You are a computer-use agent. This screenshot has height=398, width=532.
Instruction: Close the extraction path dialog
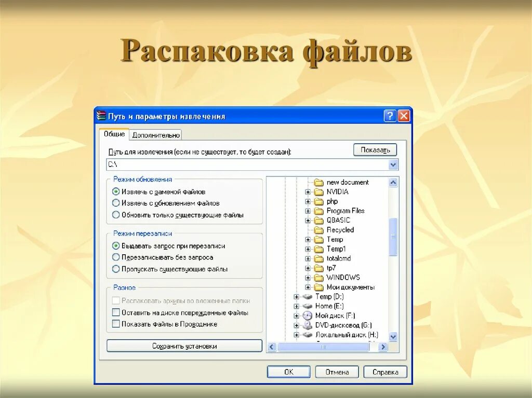click(x=404, y=116)
